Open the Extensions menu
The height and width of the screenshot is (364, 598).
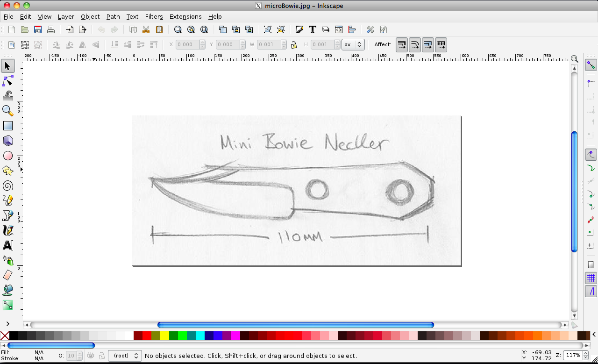[x=185, y=16]
